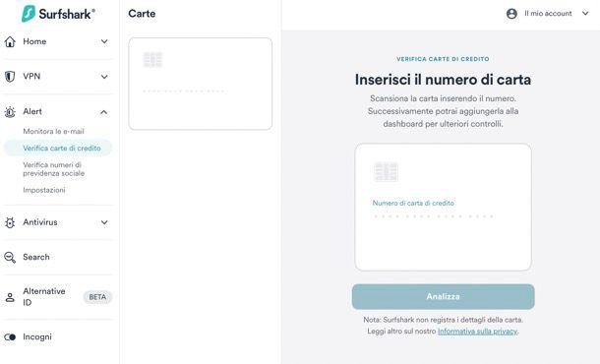Open the Informativa sulla privacy link
Image resolution: width=600 pixels, height=364 pixels.
coord(478,332)
